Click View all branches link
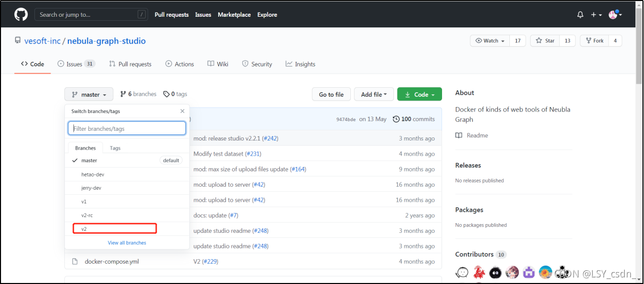Image resolution: width=644 pixels, height=284 pixels. [127, 243]
